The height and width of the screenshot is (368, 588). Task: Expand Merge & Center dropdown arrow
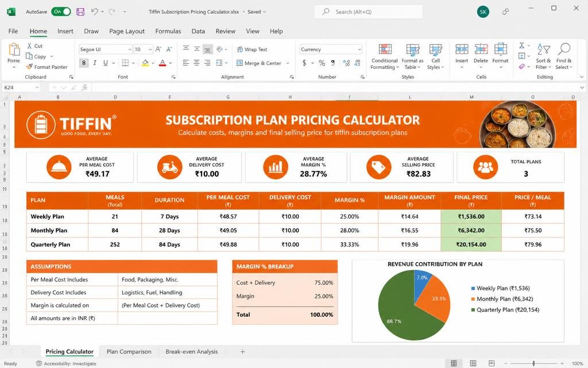288,63
